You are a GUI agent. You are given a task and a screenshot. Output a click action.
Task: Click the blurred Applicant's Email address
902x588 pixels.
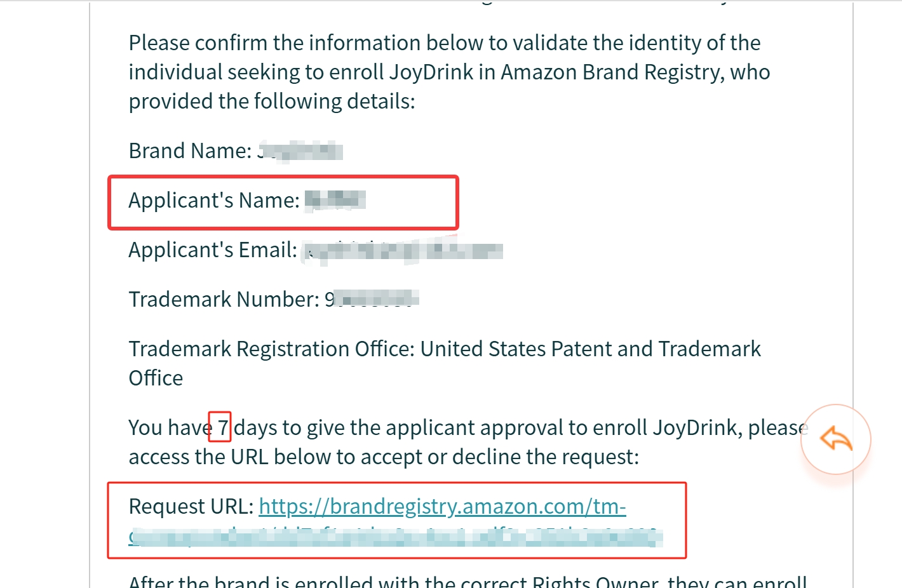click(401, 251)
